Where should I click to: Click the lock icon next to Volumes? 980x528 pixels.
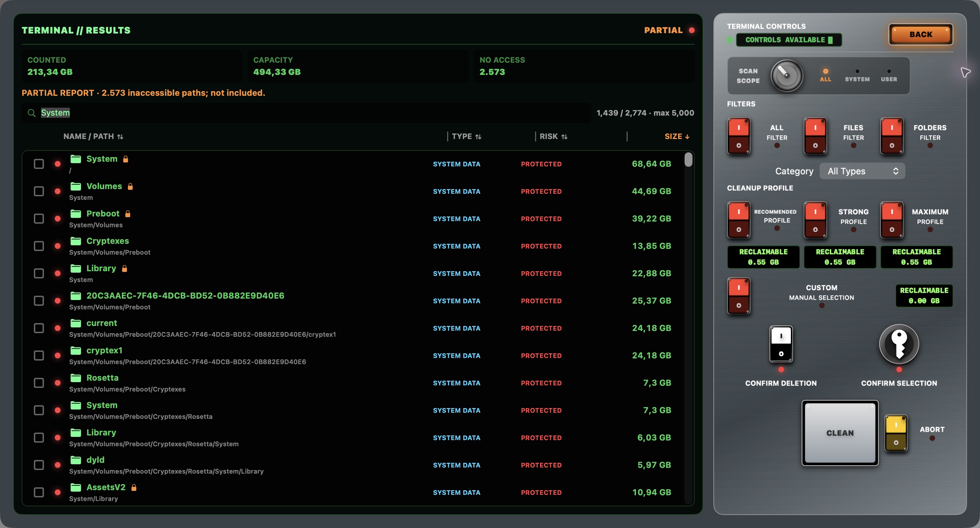point(130,186)
